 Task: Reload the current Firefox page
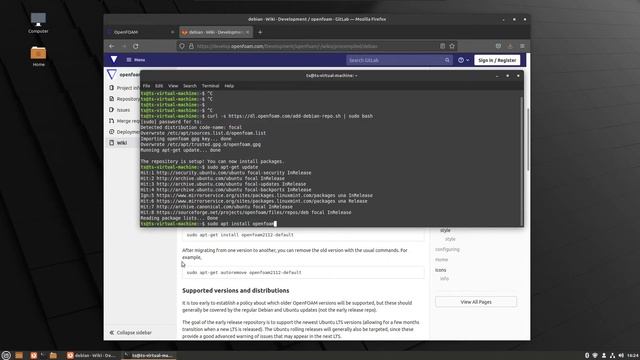point(136,46)
